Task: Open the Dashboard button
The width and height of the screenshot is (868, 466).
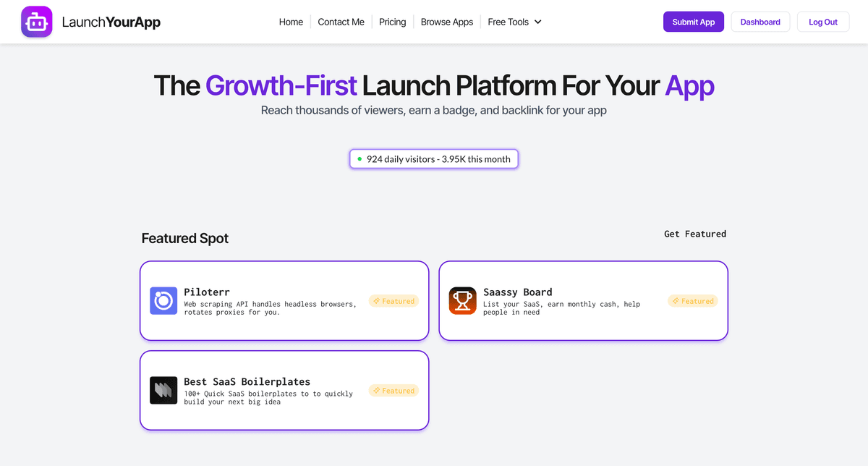Action: click(x=760, y=22)
